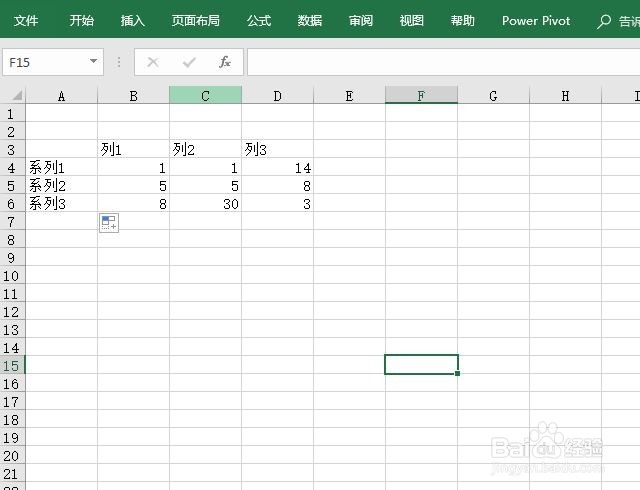Select cell containing 列2
The image size is (640, 490).
click(205, 149)
